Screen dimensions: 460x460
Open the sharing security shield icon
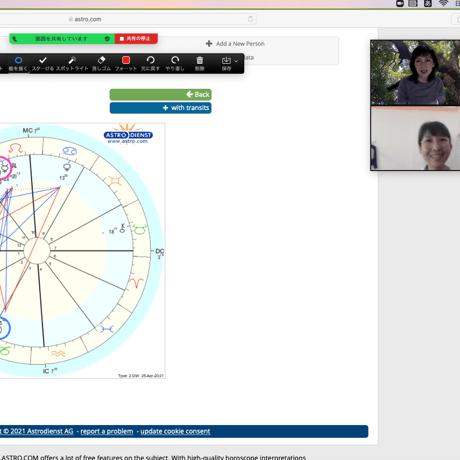(107, 39)
